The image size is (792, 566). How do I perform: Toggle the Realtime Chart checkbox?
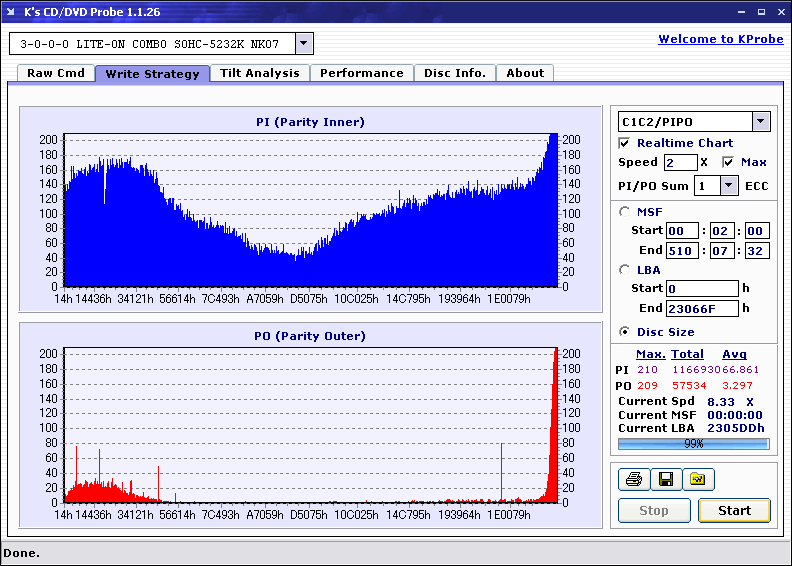pos(625,143)
